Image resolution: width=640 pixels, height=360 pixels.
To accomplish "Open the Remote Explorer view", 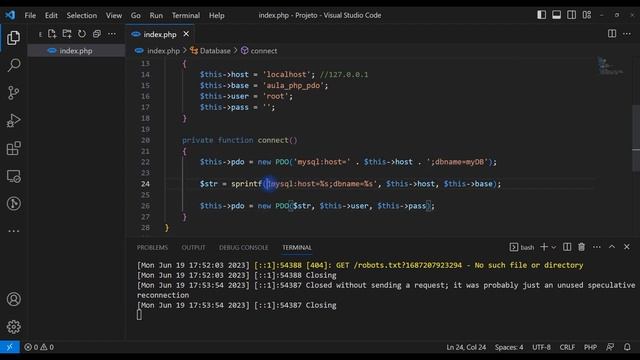I will (13, 176).
